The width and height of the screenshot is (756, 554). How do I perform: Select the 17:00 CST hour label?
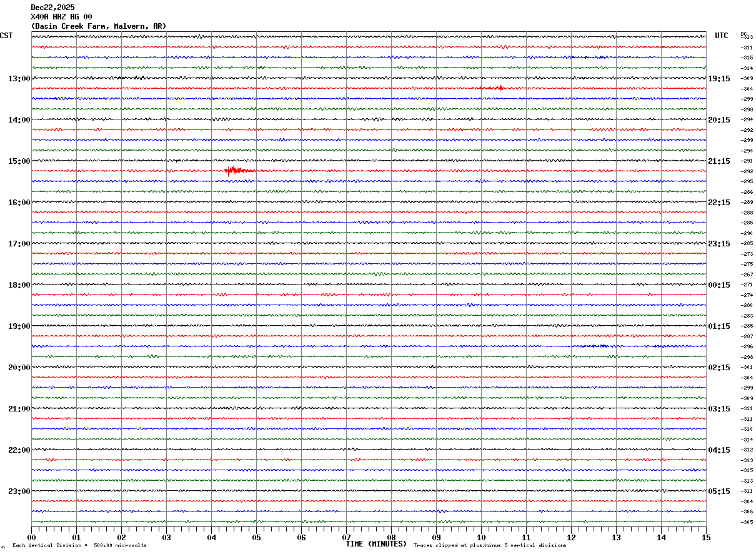tap(19, 244)
